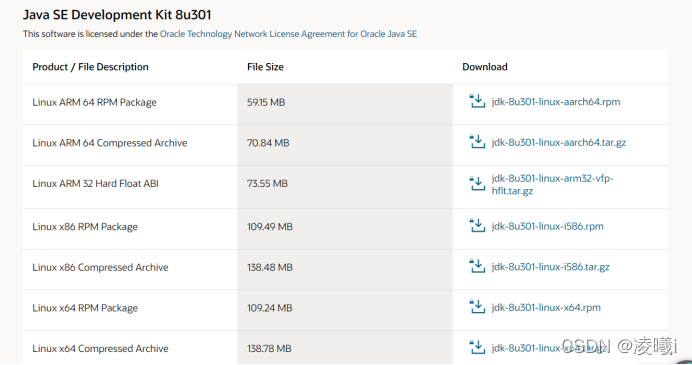Viewport: 692px width, 365px height.
Task: Click the Download column header
Action: (x=485, y=67)
